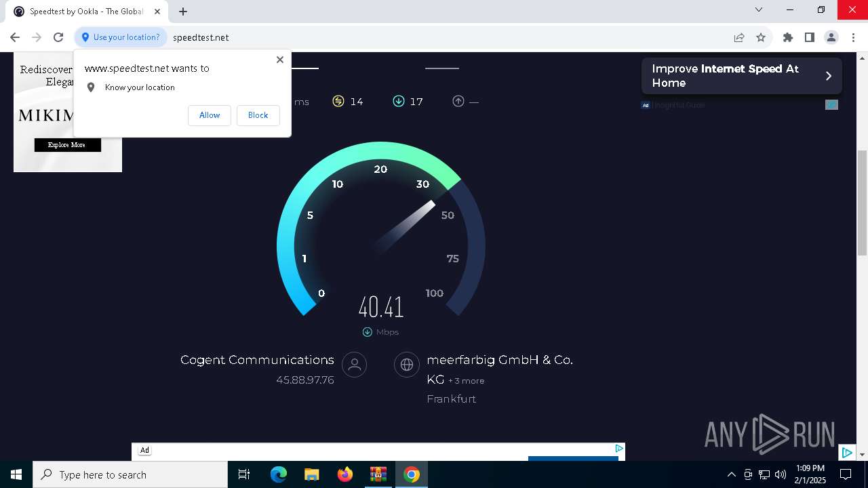
Task: Click the Use your location chip
Action: 121,37
